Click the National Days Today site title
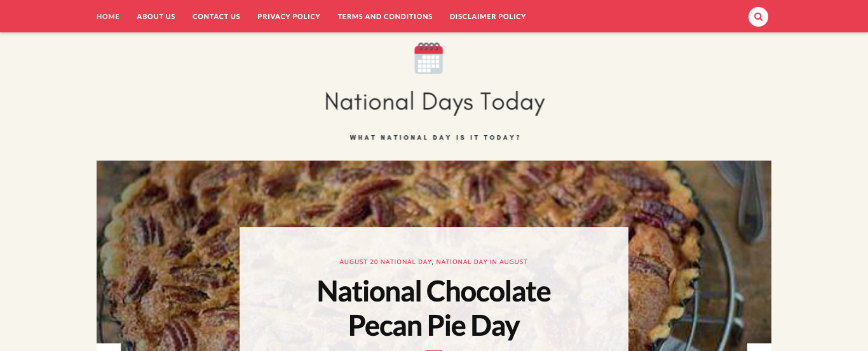The image size is (868, 351). (435, 102)
